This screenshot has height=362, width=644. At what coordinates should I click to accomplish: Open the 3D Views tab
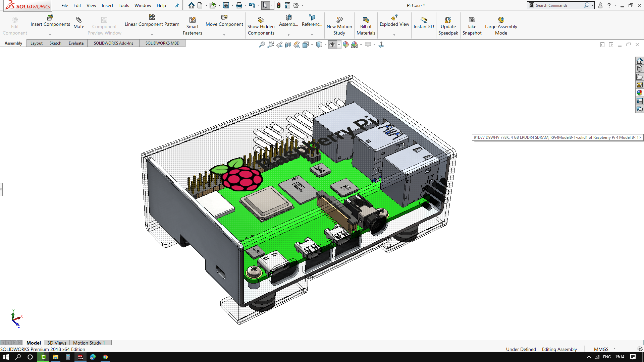click(x=57, y=343)
